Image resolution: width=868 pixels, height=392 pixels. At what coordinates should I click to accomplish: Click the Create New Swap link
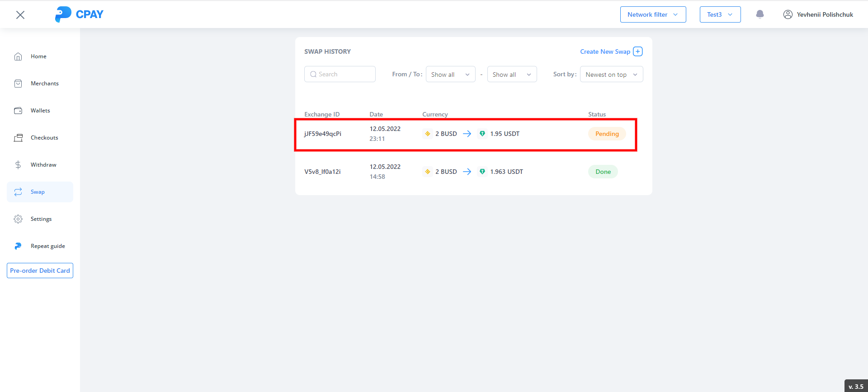point(605,51)
